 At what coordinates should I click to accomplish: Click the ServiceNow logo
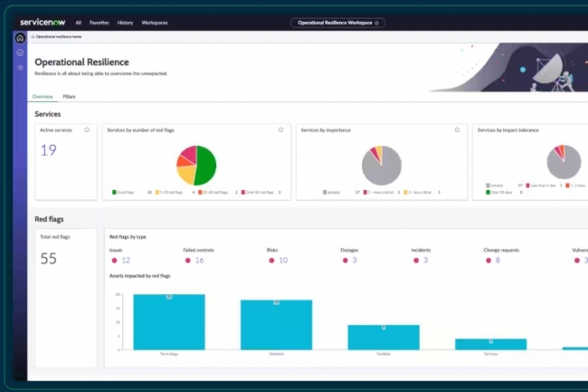(x=43, y=22)
